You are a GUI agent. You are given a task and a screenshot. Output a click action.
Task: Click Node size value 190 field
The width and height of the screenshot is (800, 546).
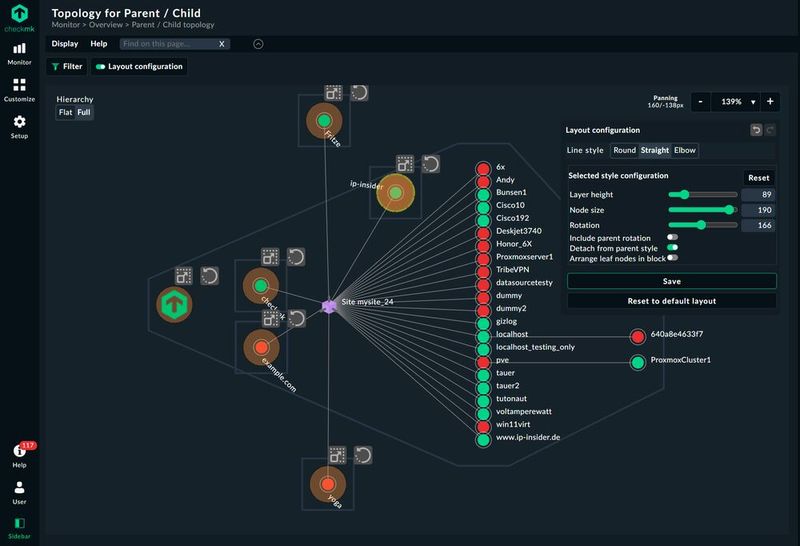tap(758, 210)
